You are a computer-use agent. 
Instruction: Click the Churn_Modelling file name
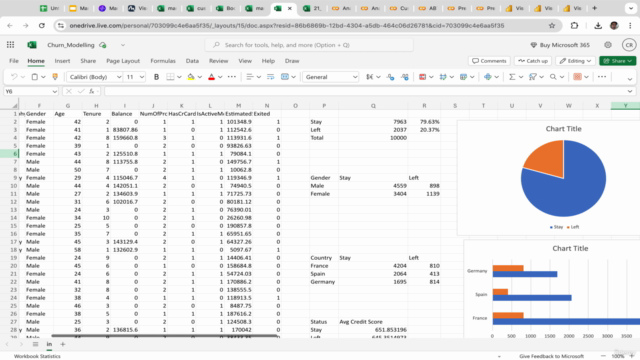click(x=71, y=45)
